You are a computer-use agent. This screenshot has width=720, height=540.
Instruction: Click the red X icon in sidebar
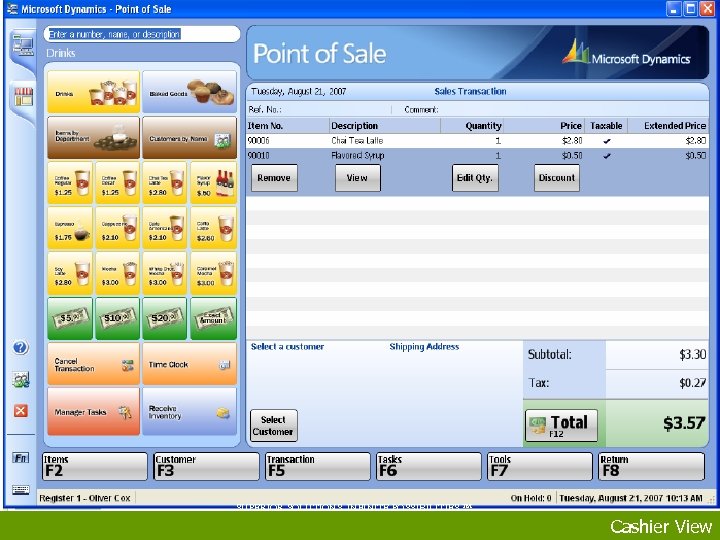coord(20,411)
